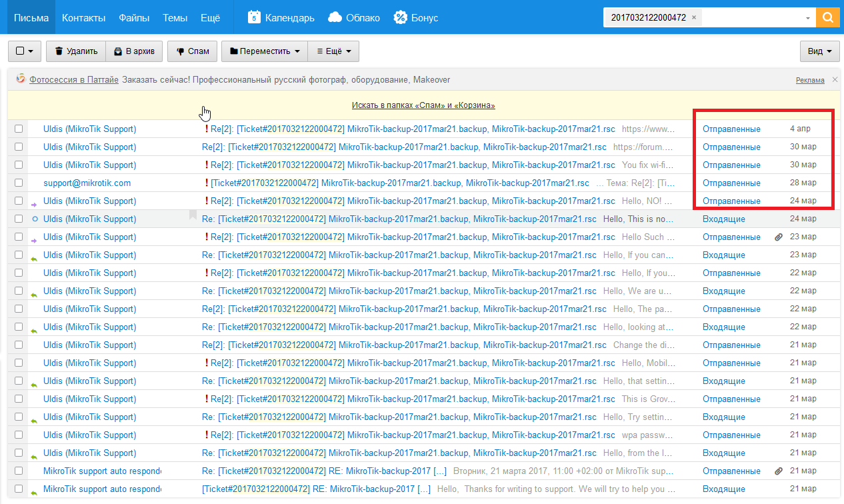Click the bookmark flag on the 24 мар Входящие row
Screen dimensions: 844x504
click(193, 215)
